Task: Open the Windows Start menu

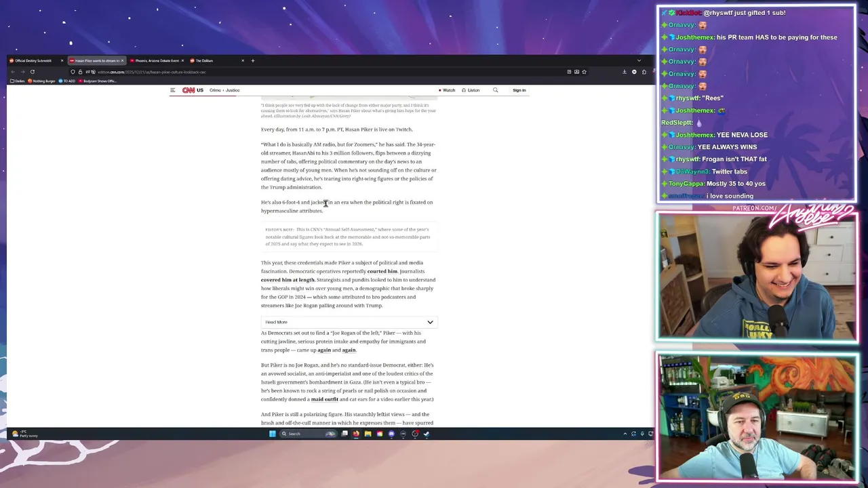Action: [272, 434]
